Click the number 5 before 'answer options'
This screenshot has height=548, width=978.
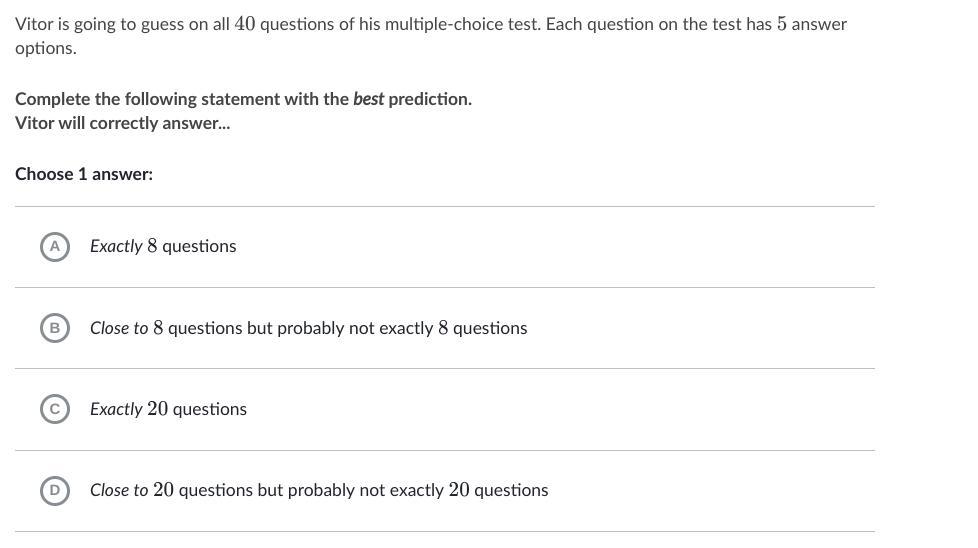(782, 24)
